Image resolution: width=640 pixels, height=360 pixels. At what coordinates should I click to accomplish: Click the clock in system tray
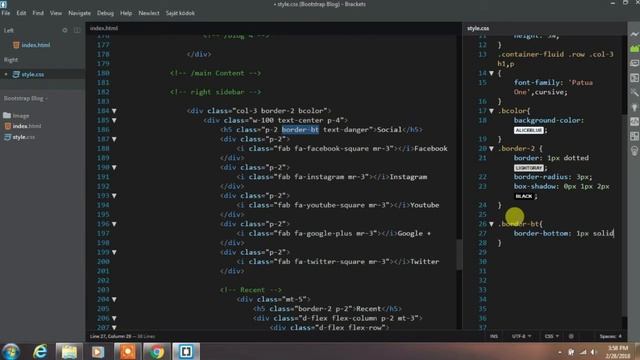pyautogui.click(x=618, y=352)
